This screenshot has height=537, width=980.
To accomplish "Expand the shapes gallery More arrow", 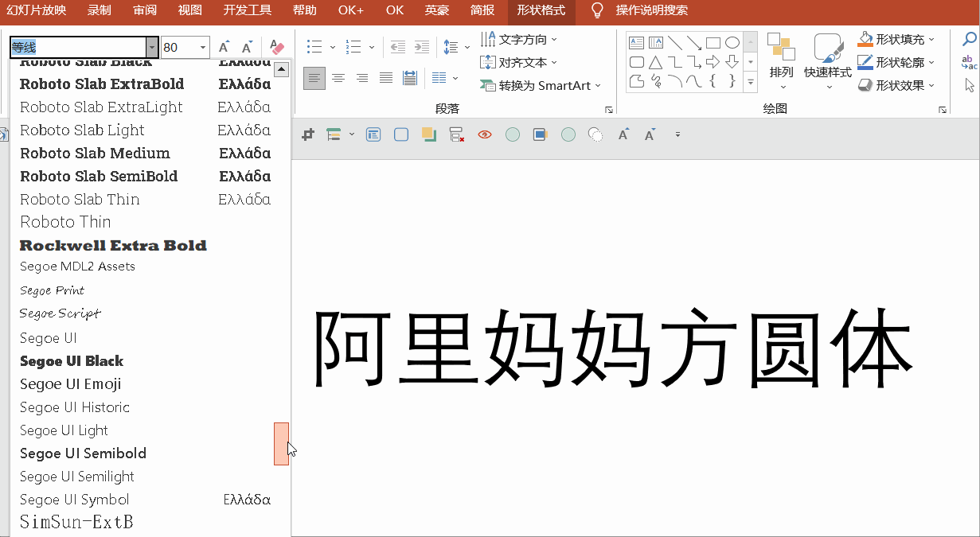I will [751, 81].
